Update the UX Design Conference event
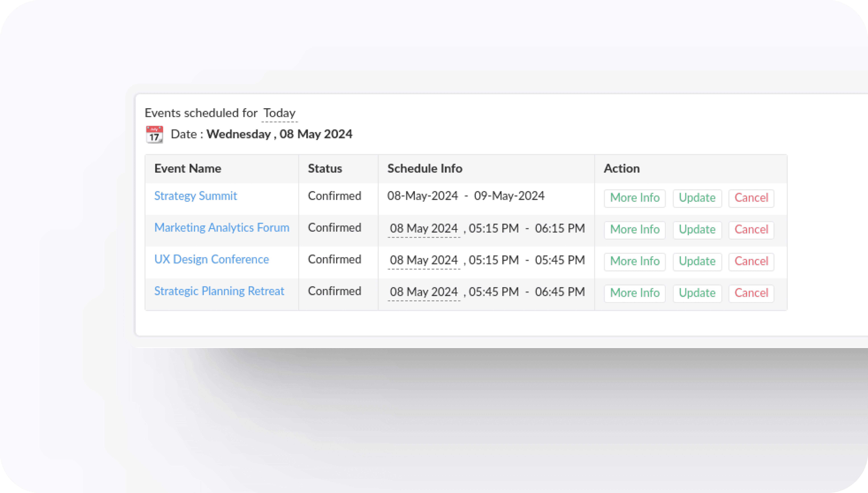Image resolution: width=868 pixels, height=493 pixels. pyautogui.click(x=697, y=261)
